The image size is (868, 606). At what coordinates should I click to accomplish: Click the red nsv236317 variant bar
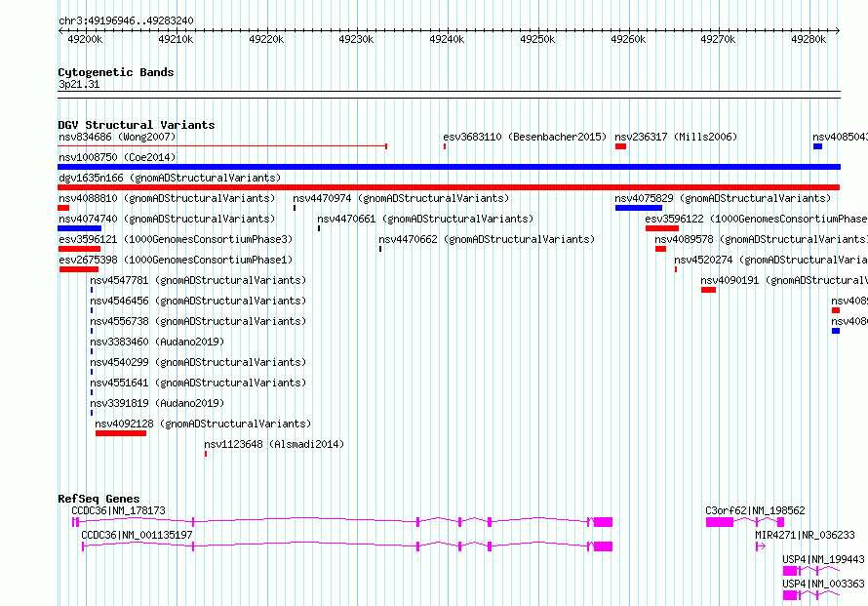pos(620,146)
